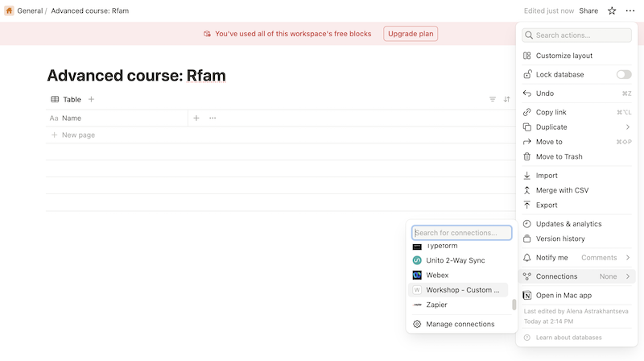Image resolution: width=644 pixels, height=361 pixels.
Task: Select Unito 2-Way Sync connection
Action: (x=458, y=260)
